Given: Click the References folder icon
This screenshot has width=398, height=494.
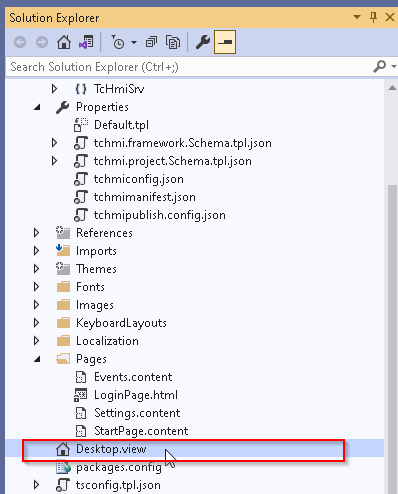Looking at the screenshot, I should (x=63, y=233).
